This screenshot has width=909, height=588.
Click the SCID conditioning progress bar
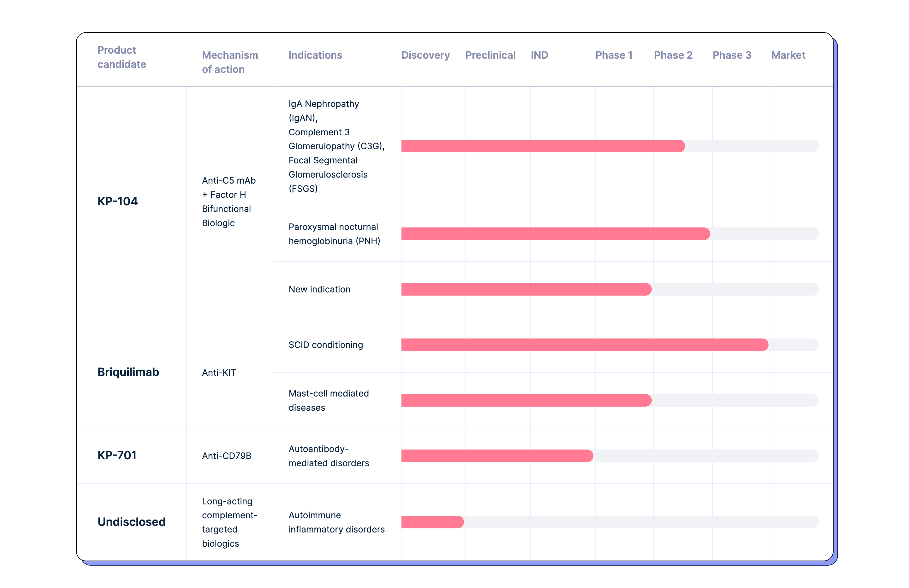click(609, 345)
